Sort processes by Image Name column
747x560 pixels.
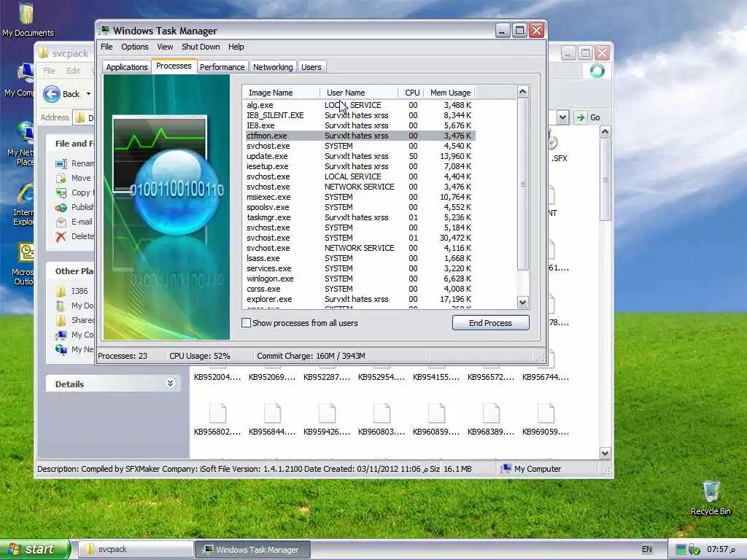pos(281,93)
